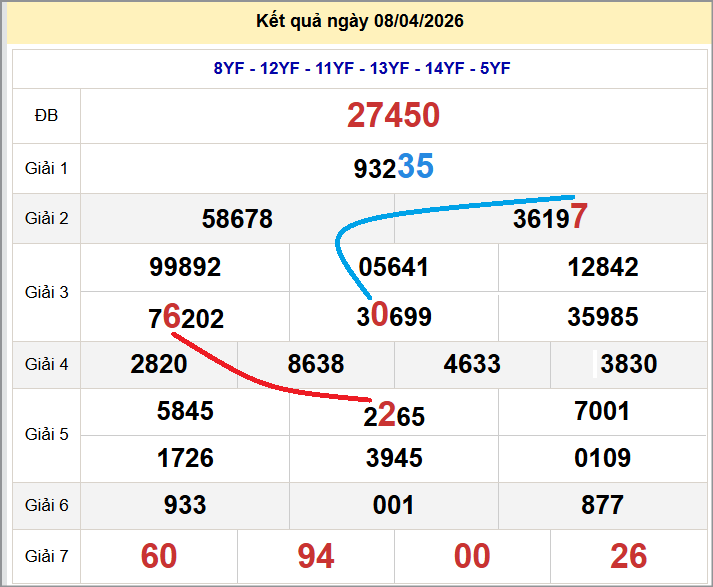
Task: Click sixth prize number 877
Action: (x=602, y=506)
